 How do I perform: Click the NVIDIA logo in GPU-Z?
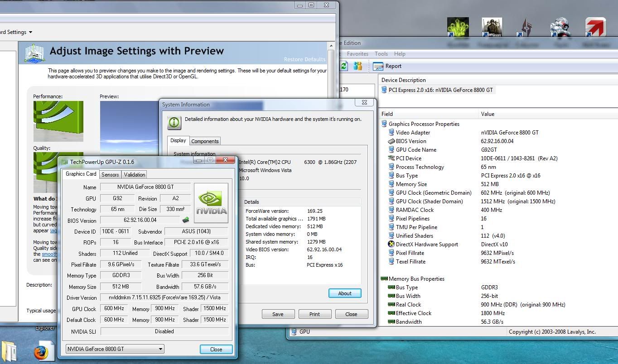coord(211,203)
